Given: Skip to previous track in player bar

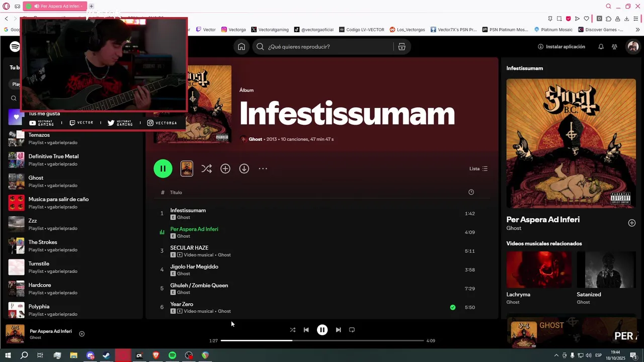Looking at the screenshot, I should click(x=306, y=330).
